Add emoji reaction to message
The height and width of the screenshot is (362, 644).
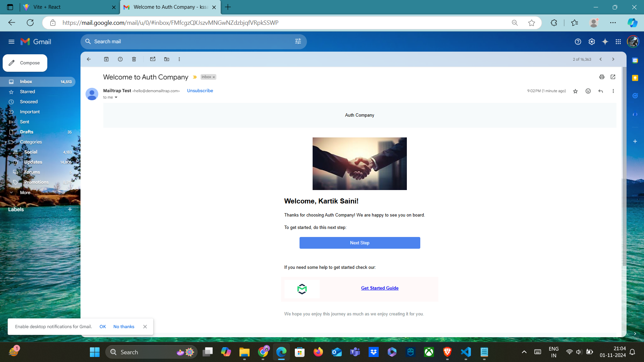pyautogui.click(x=588, y=91)
